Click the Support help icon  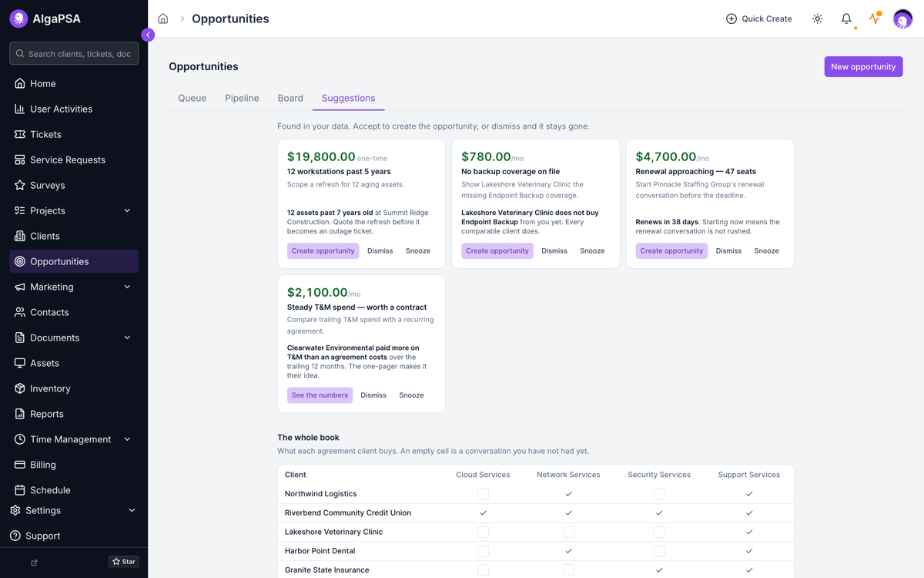(x=15, y=536)
